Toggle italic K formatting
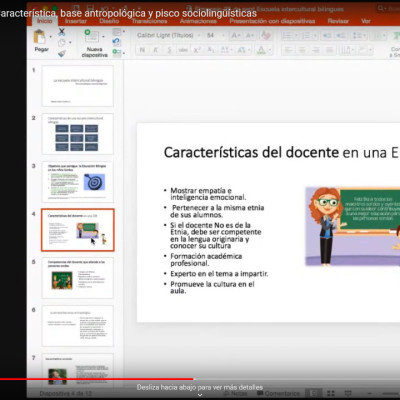 click(156, 50)
